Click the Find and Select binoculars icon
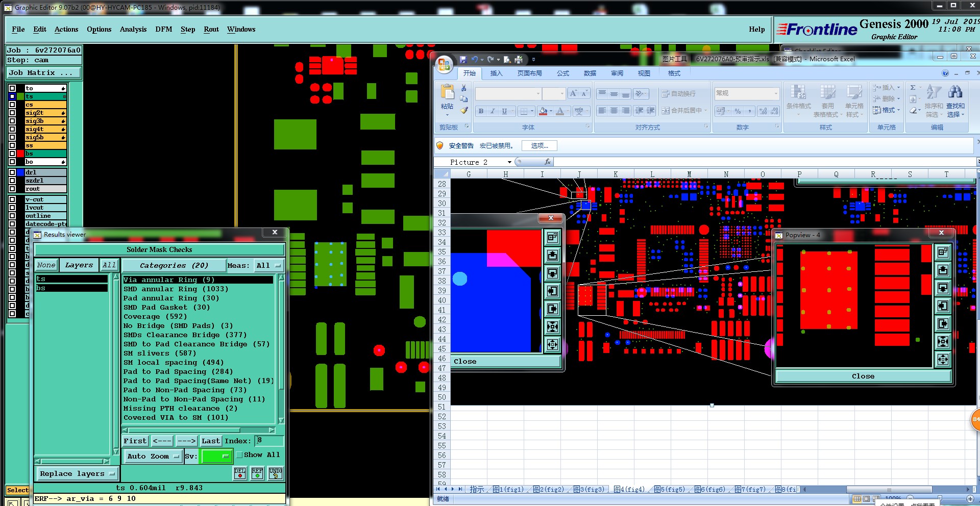Image resolution: width=980 pixels, height=506 pixels. (955, 92)
